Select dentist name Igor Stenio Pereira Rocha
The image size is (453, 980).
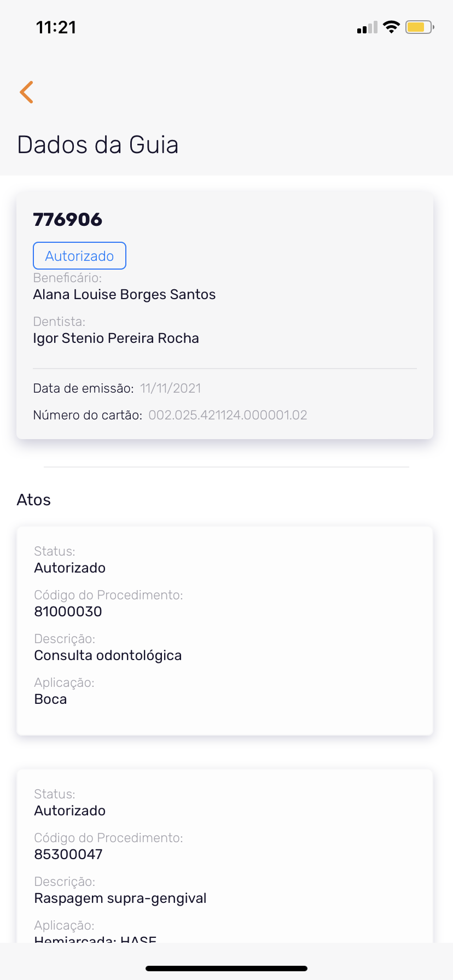click(116, 339)
